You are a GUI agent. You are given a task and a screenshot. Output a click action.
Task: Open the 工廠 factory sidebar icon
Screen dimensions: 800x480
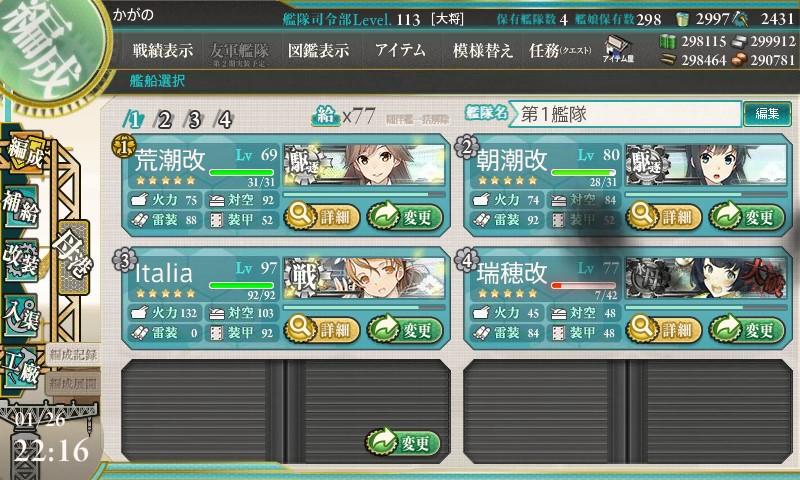click(x=21, y=368)
